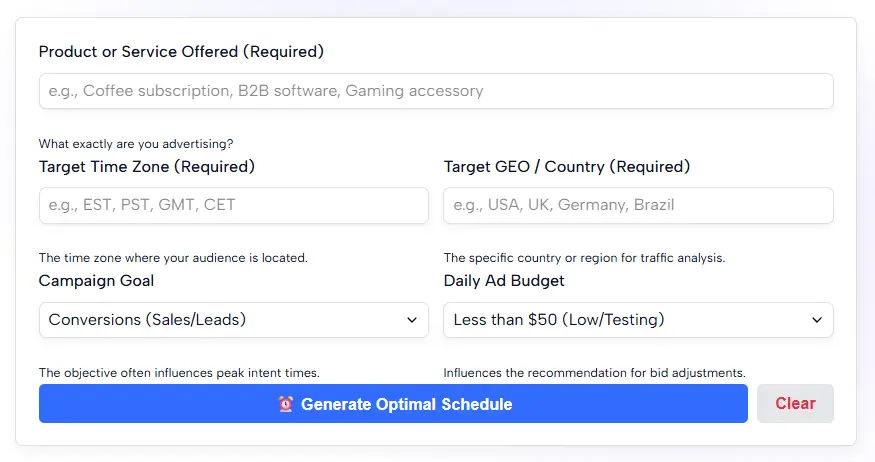This screenshot has width=875, height=462.
Task: Click the "The time zone where your audience is located." hint
Action: 173,258
